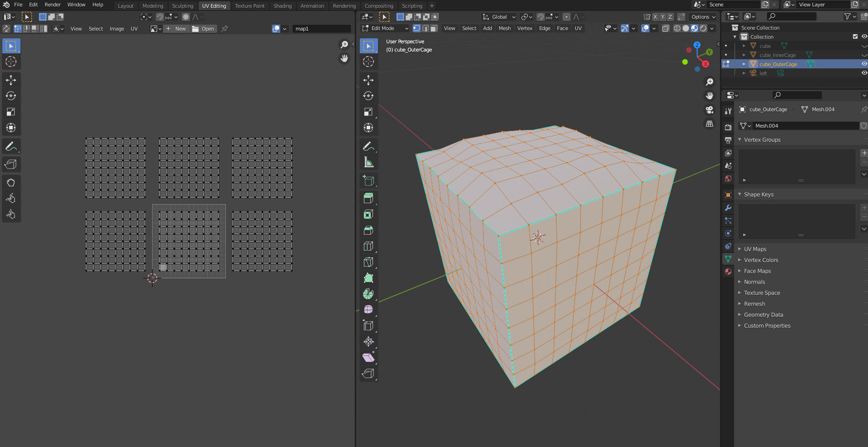Viewport: 868px width, 447px height.
Task: Hide cube_OuterCage using its eye icon
Action: (864, 64)
